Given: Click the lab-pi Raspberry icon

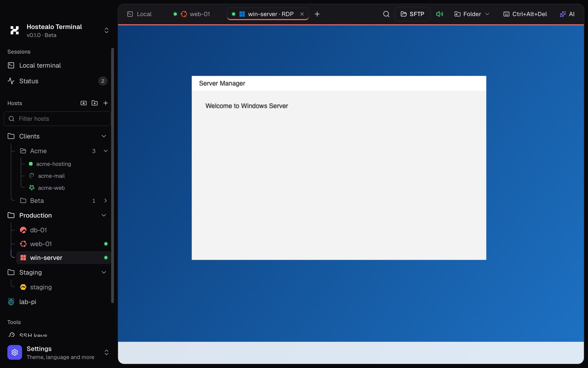Looking at the screenshot, I should click(11, 302).
